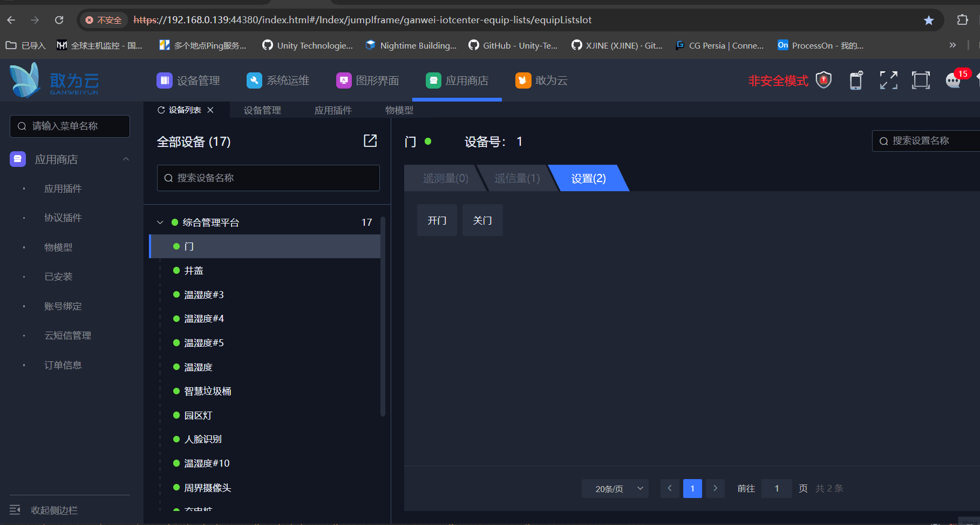Switch to the 应用插件 page tab
The width and height of the screenshot is (980, 525).
point(333,110)
